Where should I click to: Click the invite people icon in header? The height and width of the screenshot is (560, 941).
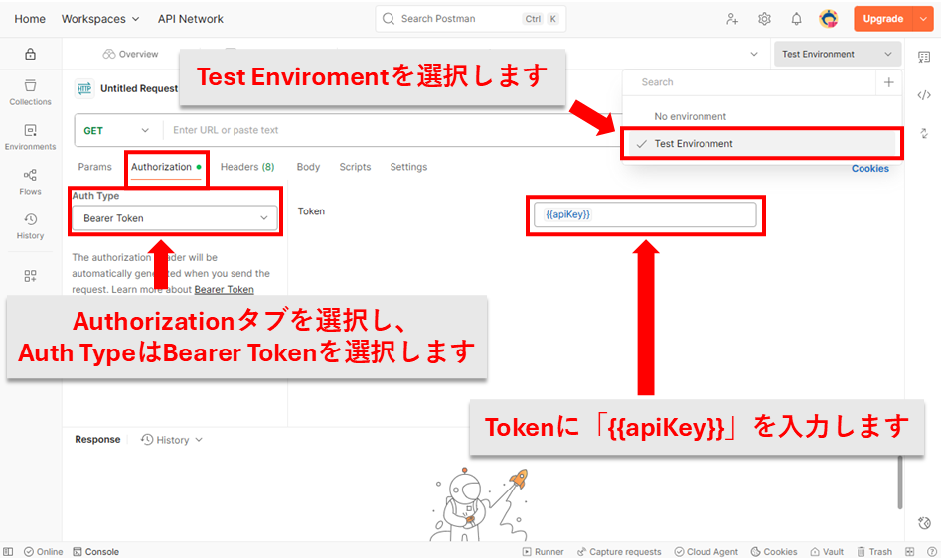732,19
